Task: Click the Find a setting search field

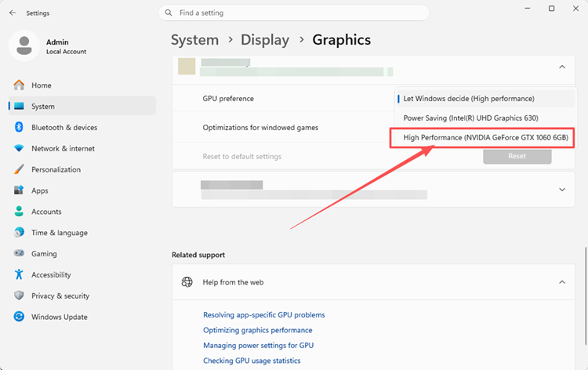Action: pos(294,13)
